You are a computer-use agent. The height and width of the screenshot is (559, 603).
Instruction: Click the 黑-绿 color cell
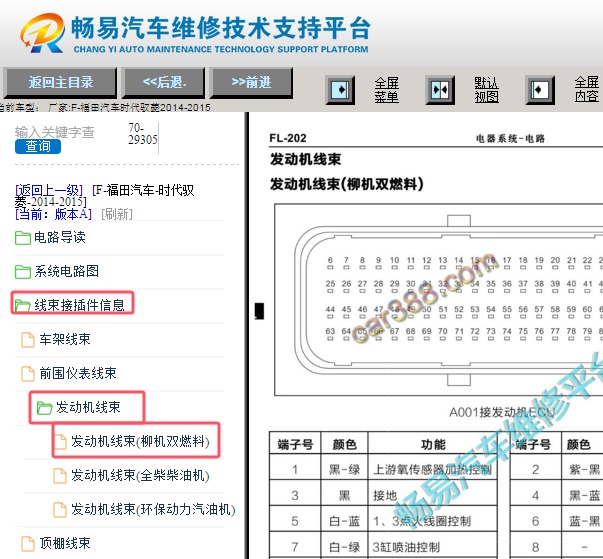pyautogui.click(x=344, y=469)
